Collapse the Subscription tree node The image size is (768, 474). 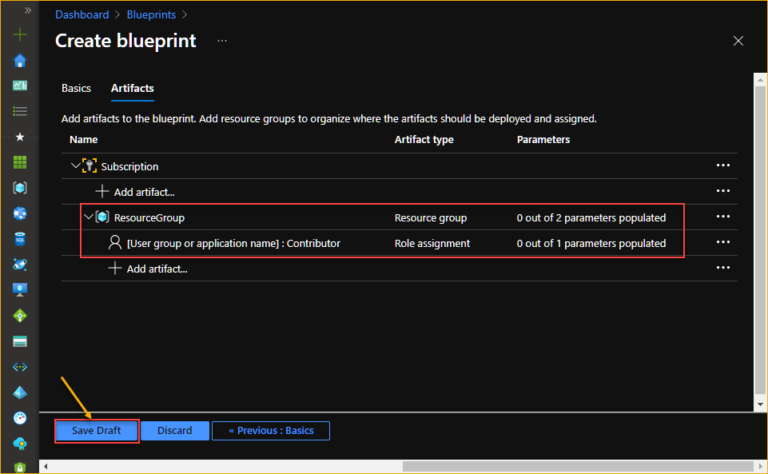coord(75,166)
